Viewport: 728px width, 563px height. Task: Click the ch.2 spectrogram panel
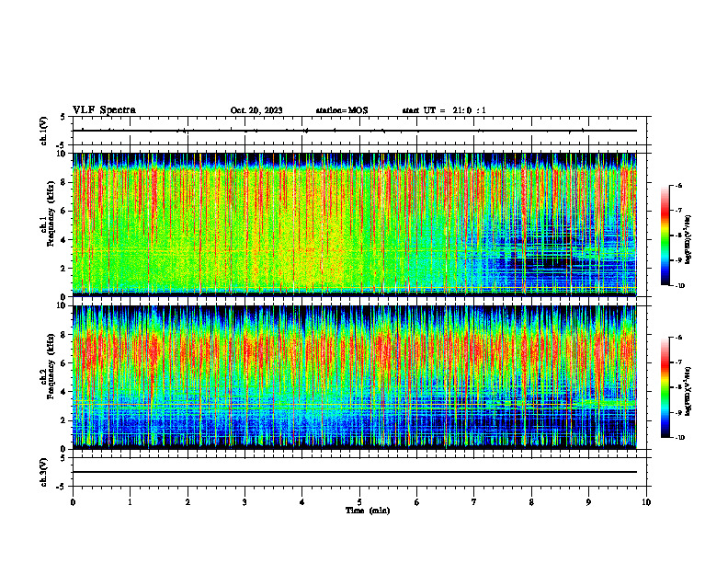354,377
